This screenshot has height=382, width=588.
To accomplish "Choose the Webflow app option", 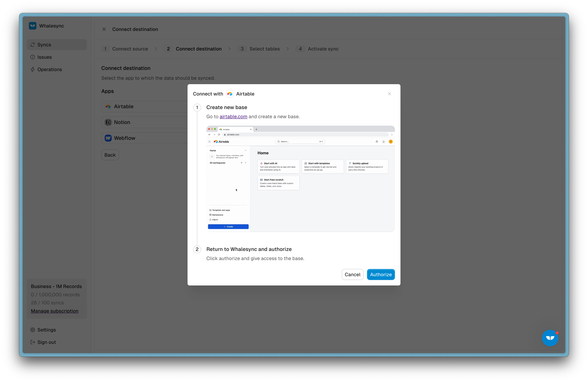I will click(145, 138).
